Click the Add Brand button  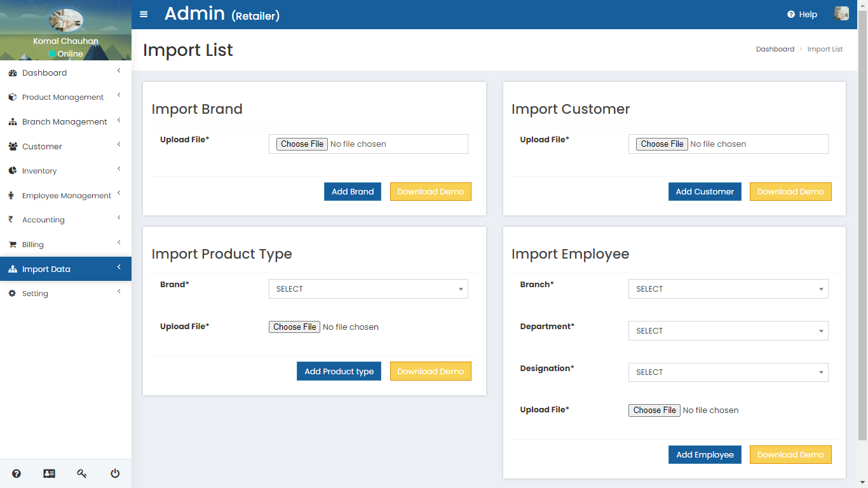pos(353,192)
